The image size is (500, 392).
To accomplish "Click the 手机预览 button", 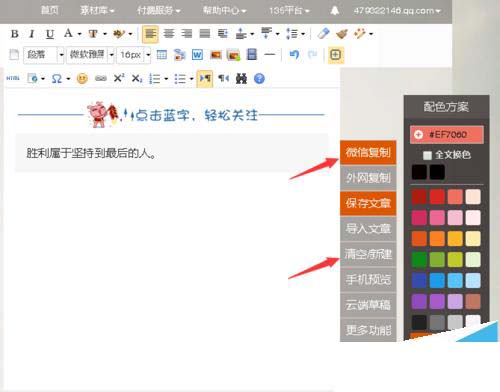I will [x=368, y=280].
